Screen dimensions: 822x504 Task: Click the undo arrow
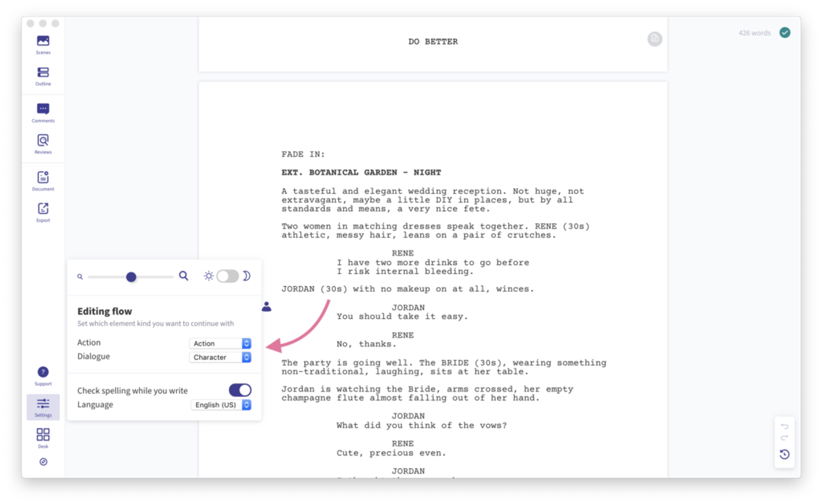click(784, 426)
